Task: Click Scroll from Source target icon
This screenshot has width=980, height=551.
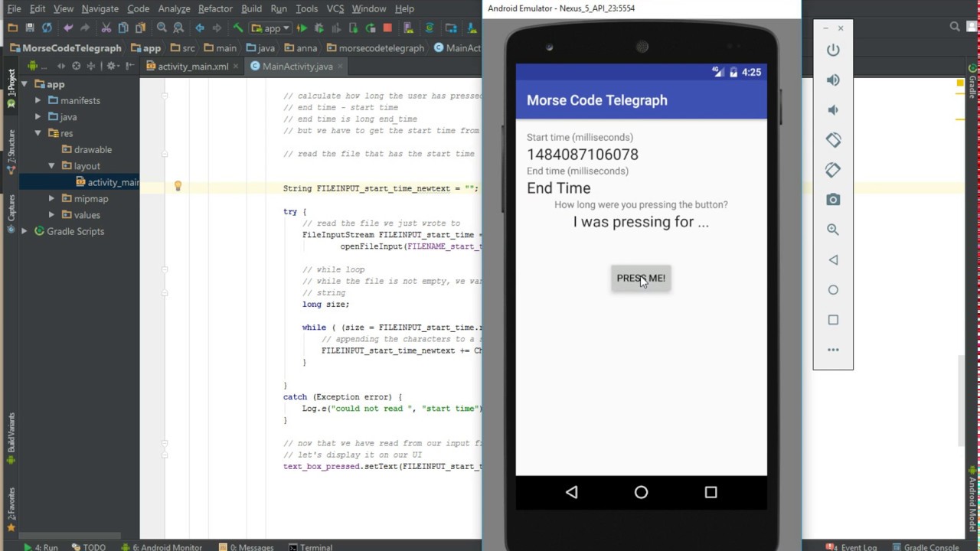Action: (76, 66)
